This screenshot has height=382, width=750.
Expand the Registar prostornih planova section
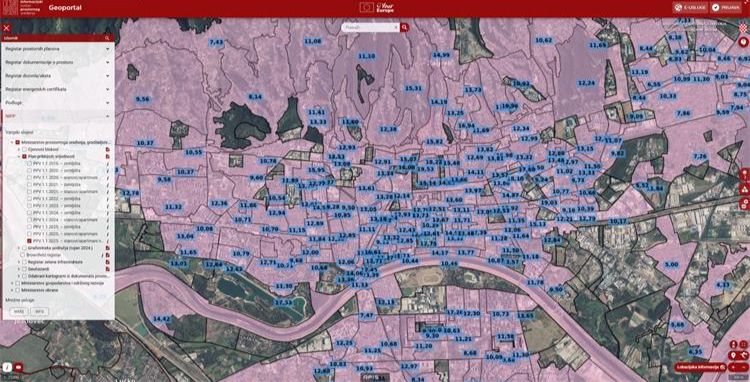click(57, 49)
